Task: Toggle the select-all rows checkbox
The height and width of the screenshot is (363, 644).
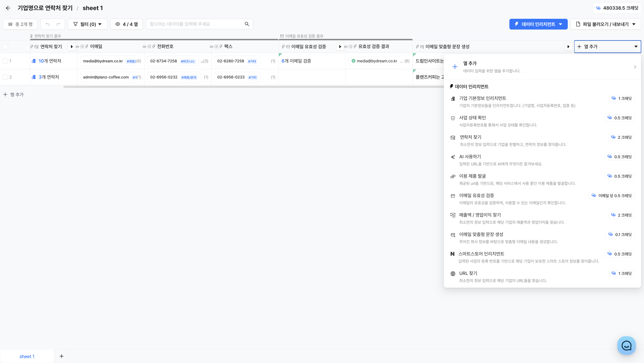Action: tap(5, 47)
